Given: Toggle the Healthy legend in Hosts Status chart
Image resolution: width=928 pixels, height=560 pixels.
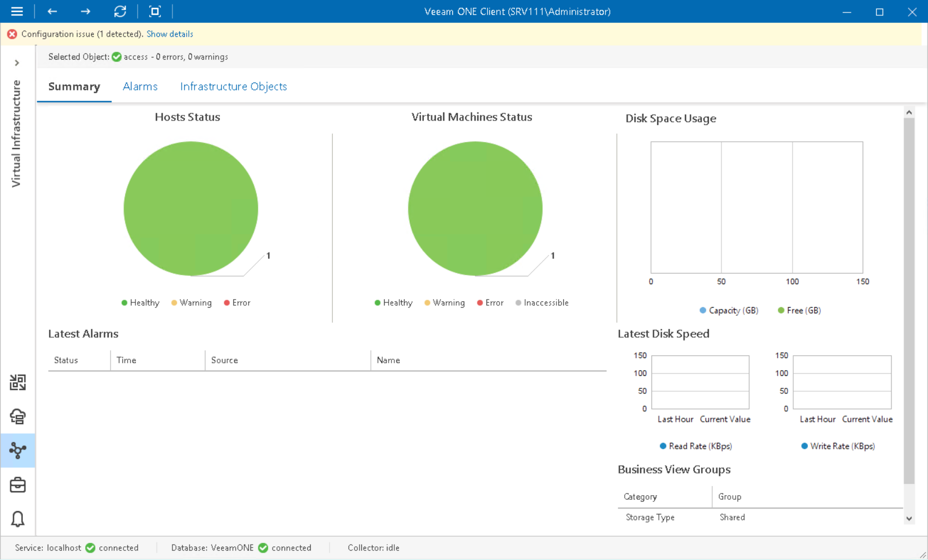Looking at the screenshot, I should (141, 302).
